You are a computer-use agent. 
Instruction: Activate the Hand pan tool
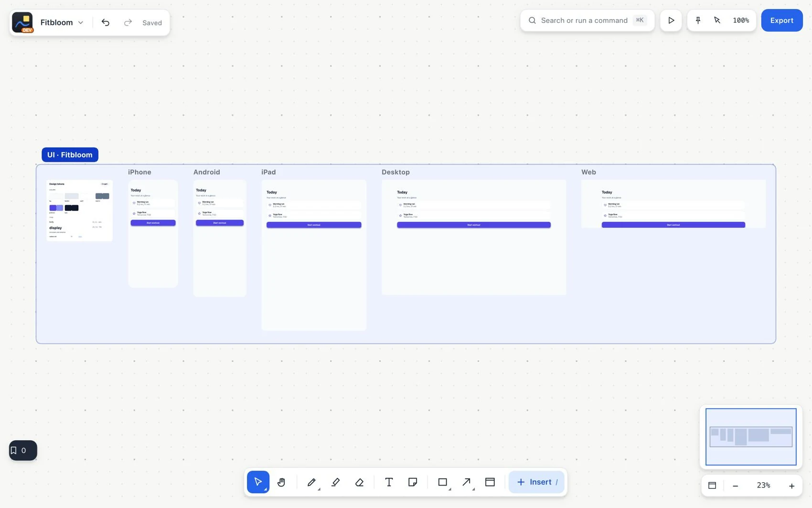tap(281, 482)
